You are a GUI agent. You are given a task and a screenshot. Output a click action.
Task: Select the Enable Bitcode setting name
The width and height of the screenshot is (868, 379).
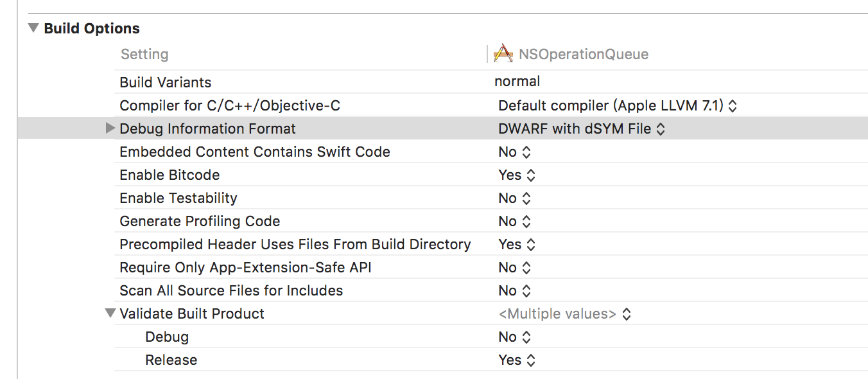click(169, 175)
